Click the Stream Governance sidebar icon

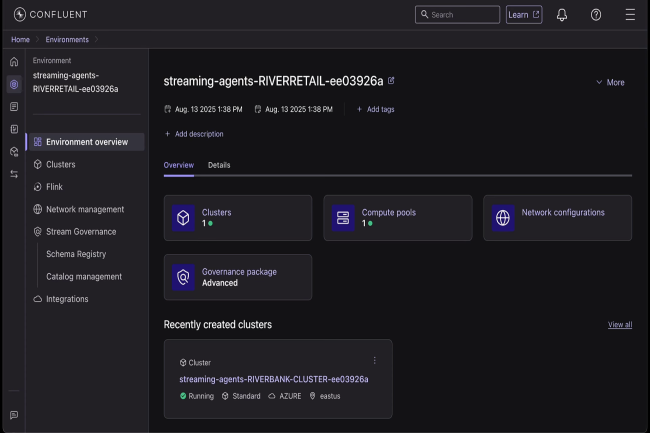(38, 232)
